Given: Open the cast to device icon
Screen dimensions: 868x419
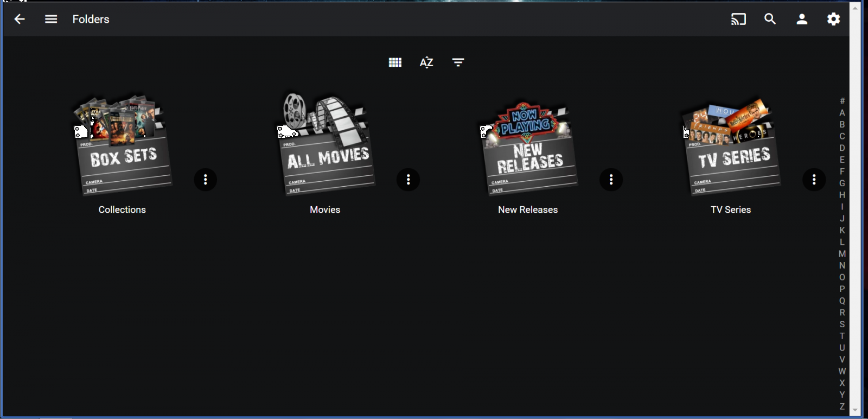Looking at the screenshot, I should [738, 20].
